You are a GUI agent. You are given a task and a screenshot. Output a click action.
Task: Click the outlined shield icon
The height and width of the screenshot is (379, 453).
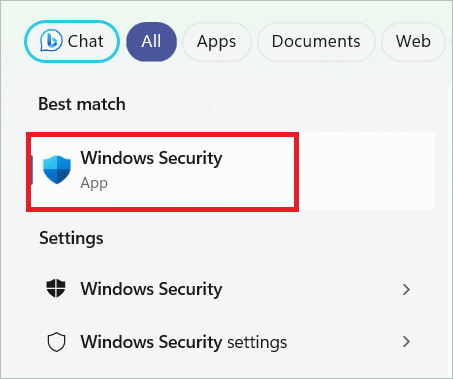click(x=56, y=342)
